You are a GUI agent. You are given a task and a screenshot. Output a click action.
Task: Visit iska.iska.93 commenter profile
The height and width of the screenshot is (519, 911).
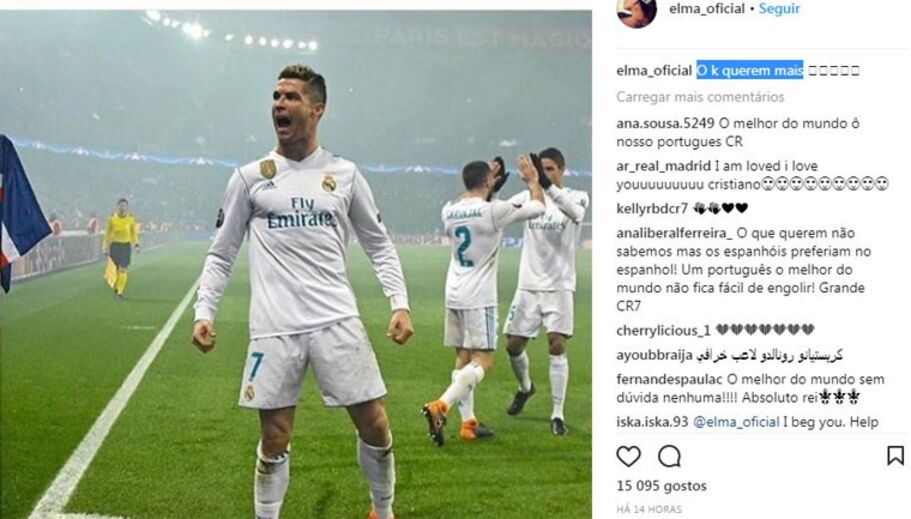click(652, 422)
